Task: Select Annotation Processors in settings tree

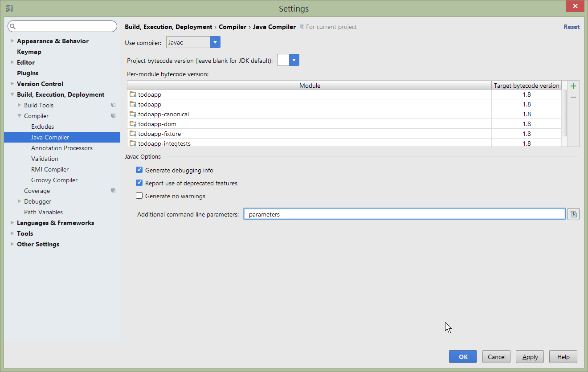Action: point(62,148)
